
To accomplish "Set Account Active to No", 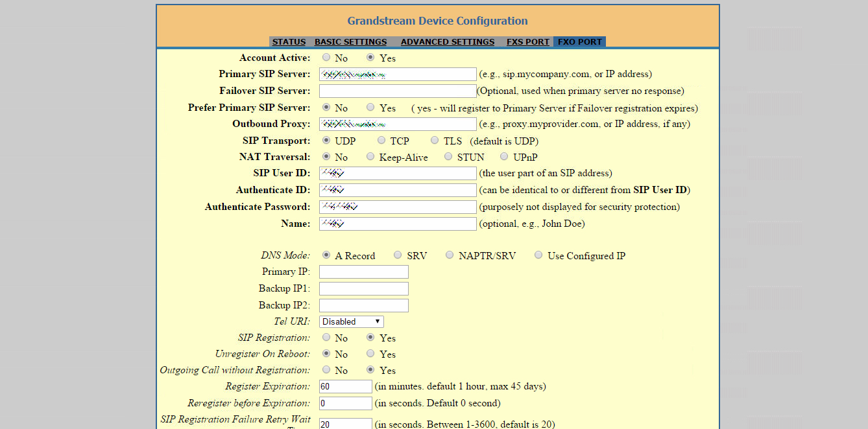I will point(326,58).
